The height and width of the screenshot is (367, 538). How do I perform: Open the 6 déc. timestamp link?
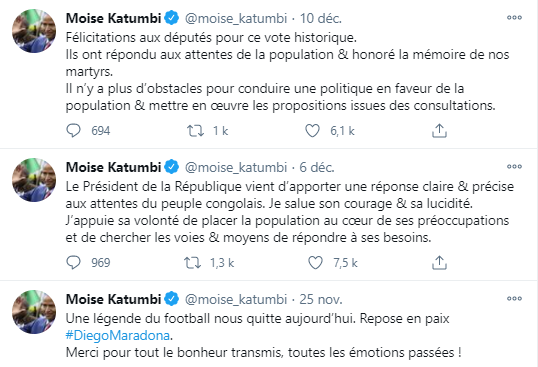(317, 167)
